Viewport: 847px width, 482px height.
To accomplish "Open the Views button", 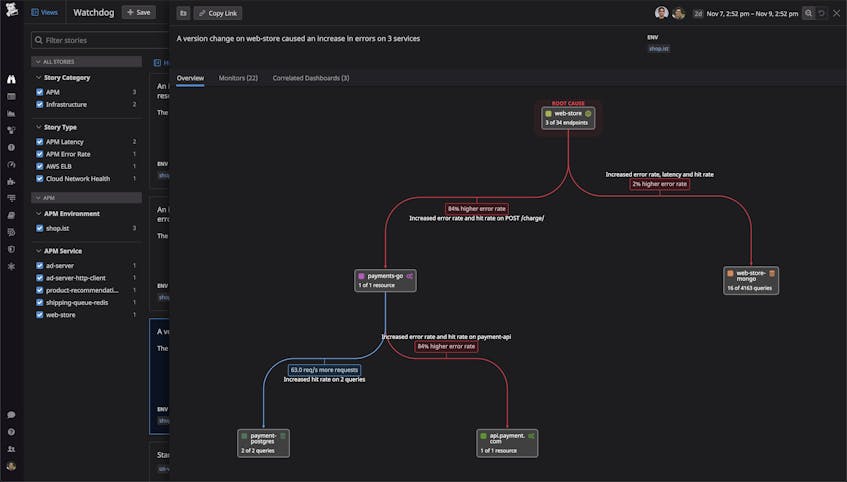I will tap(45, 12).
